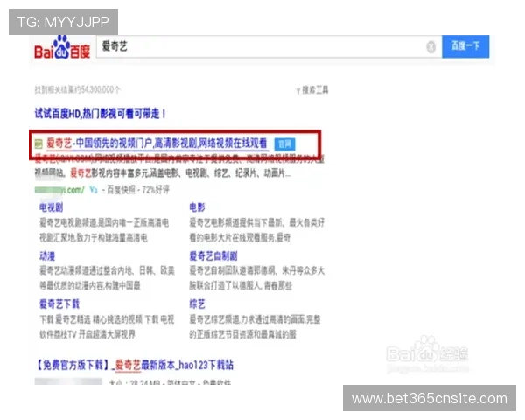525x420 pixels.
Task: Click the result count text 54,300,000个
Action: pyautogui.click(x=77, y=90)
